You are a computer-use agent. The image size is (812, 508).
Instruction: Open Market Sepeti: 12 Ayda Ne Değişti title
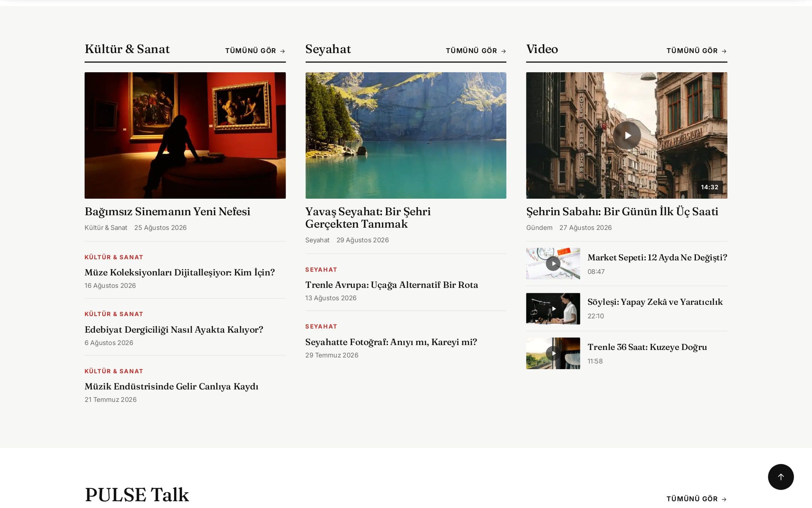(x=657, y=257)
